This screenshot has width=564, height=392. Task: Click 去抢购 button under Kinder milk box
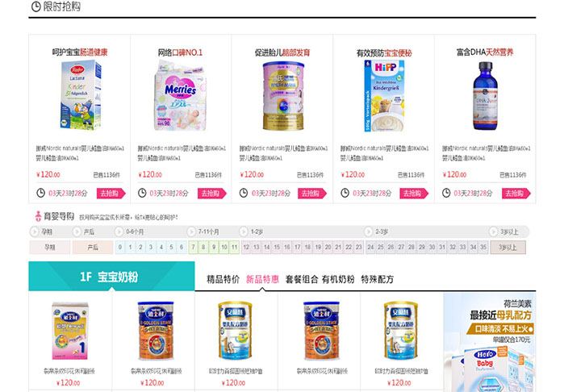(x=111, y=194)
